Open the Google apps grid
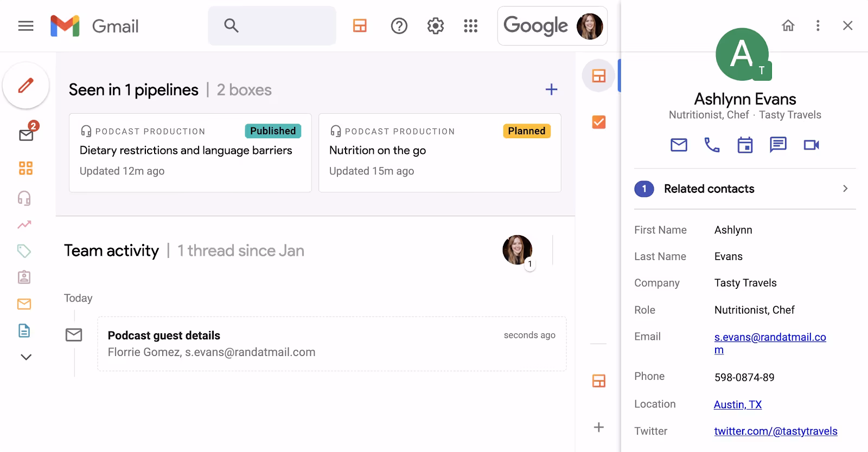Viewport: 868px width, 452px height. (x=471, y=25)
